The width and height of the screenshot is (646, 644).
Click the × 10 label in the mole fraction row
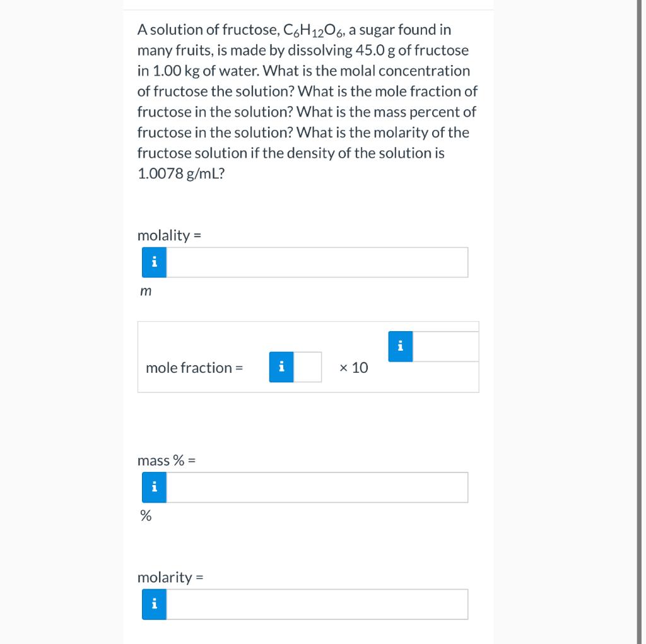353,368
